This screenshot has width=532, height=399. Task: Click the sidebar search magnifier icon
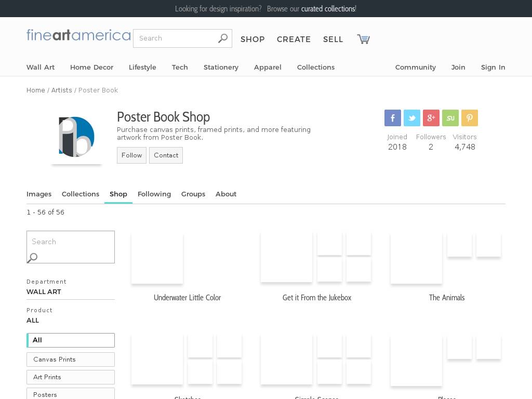tap(33, 257)
